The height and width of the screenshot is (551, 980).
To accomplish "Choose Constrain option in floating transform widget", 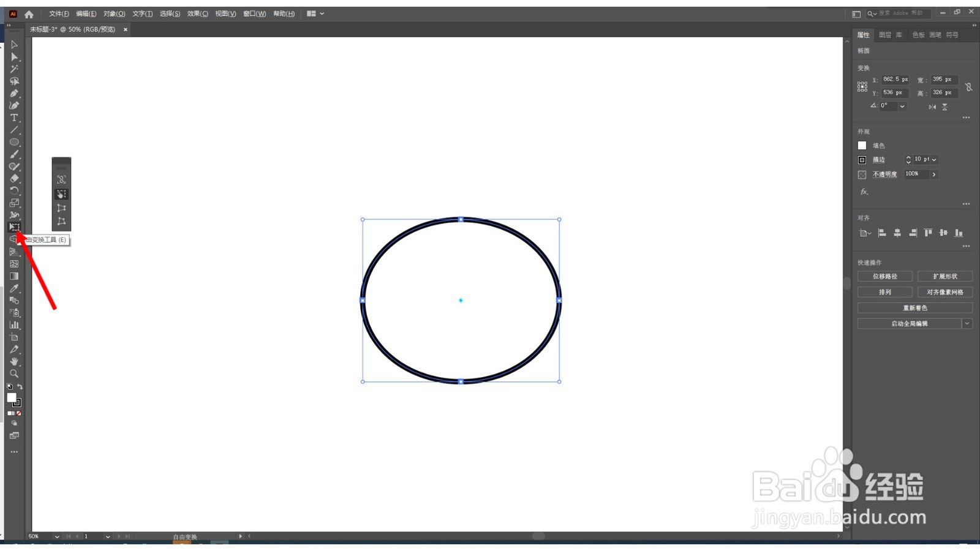I will coord(61,179).
